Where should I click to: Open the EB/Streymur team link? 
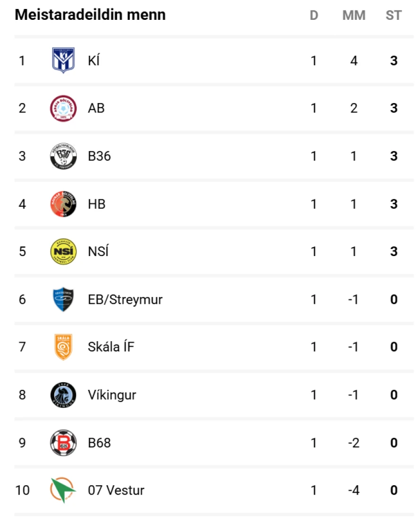[x=125, y=300]
